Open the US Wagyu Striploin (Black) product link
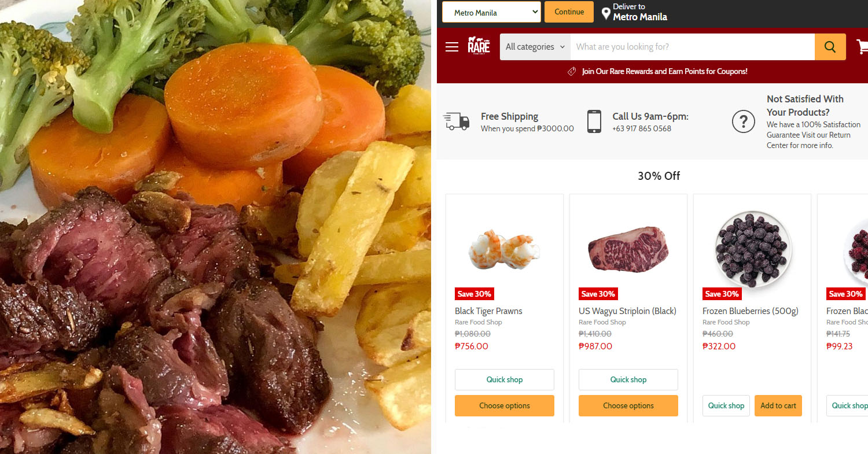 [627, 311]
